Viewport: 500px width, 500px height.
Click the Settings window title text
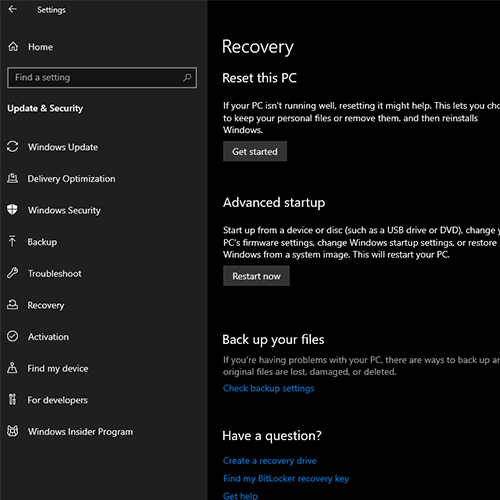point(51,10)
